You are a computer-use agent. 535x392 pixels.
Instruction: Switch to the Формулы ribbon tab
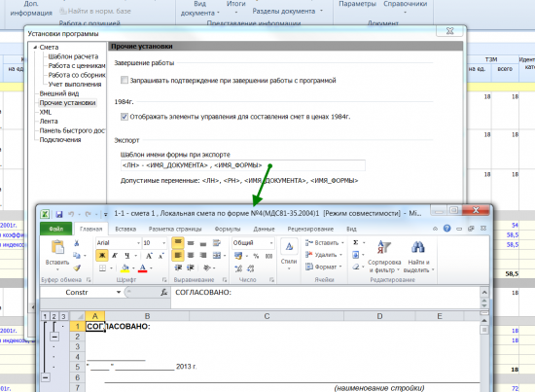228,229
